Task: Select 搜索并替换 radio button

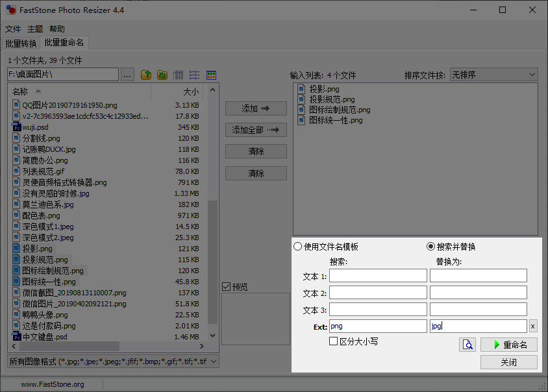Action: pos(430,247)
